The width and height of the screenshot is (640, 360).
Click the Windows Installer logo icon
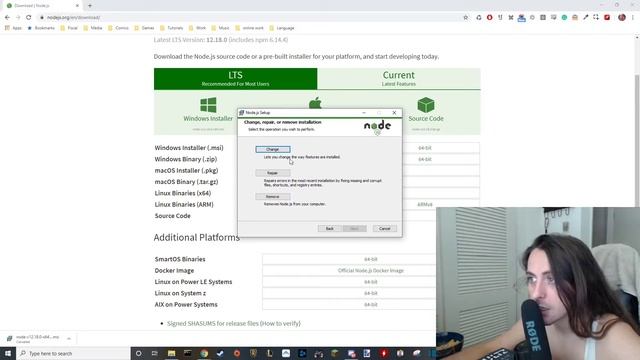pos(208,105)
